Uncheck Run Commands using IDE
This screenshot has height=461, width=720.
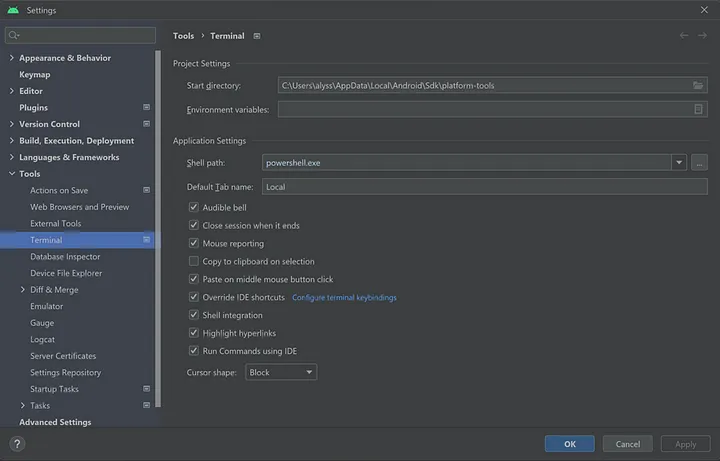click(194, 351)
